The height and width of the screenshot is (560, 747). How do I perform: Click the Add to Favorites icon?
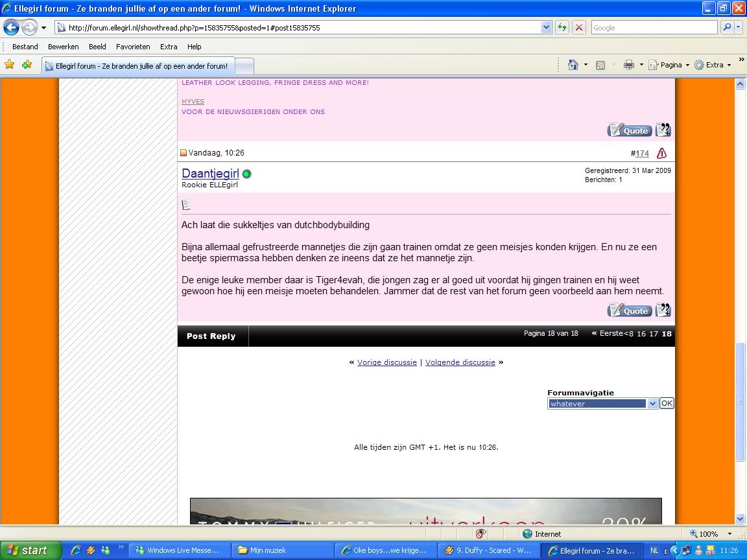[27, 65]
